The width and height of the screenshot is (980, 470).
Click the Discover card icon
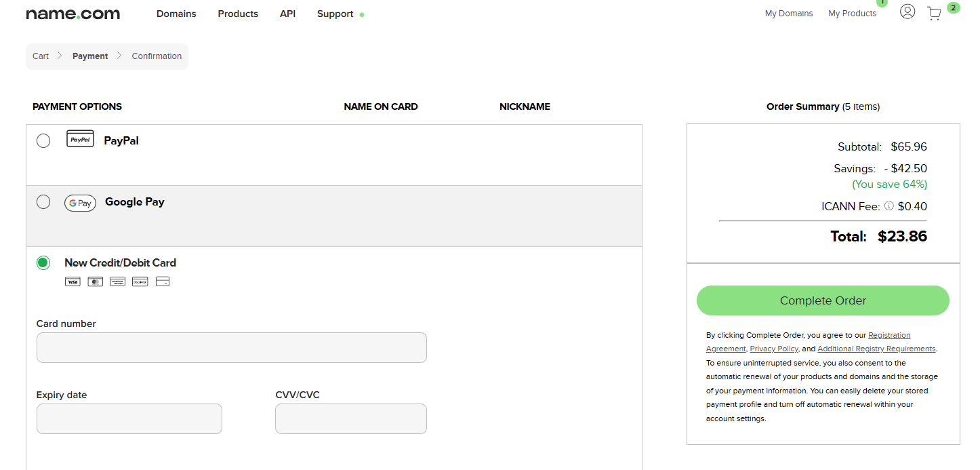pos(140,281)
